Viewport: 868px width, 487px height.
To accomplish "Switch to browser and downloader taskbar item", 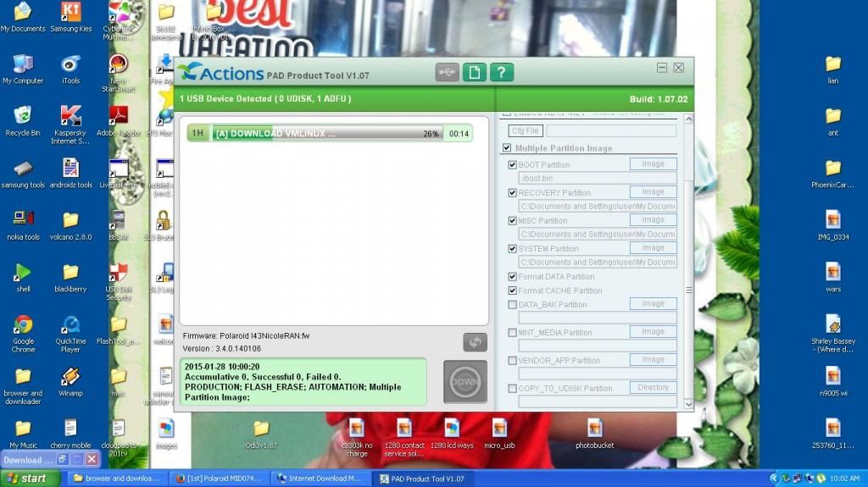I will tap(117, 479).
